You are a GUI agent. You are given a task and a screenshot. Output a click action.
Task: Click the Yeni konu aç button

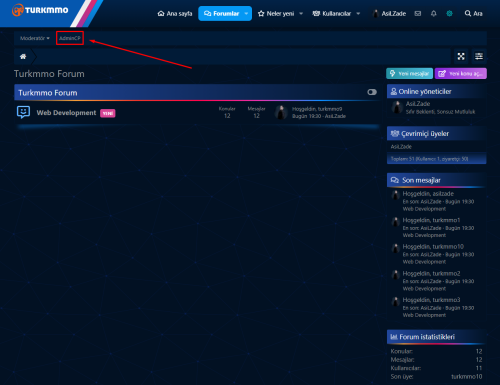461,74
